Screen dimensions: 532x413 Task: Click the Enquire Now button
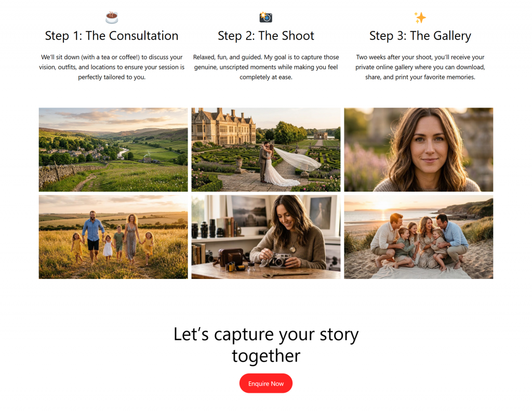(266, 383)
